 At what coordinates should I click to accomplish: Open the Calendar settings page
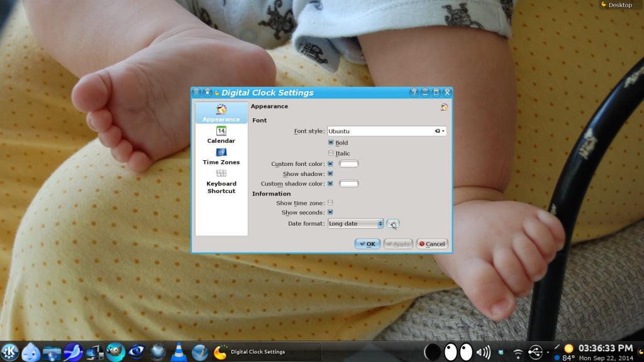click(x=221, y=134)
